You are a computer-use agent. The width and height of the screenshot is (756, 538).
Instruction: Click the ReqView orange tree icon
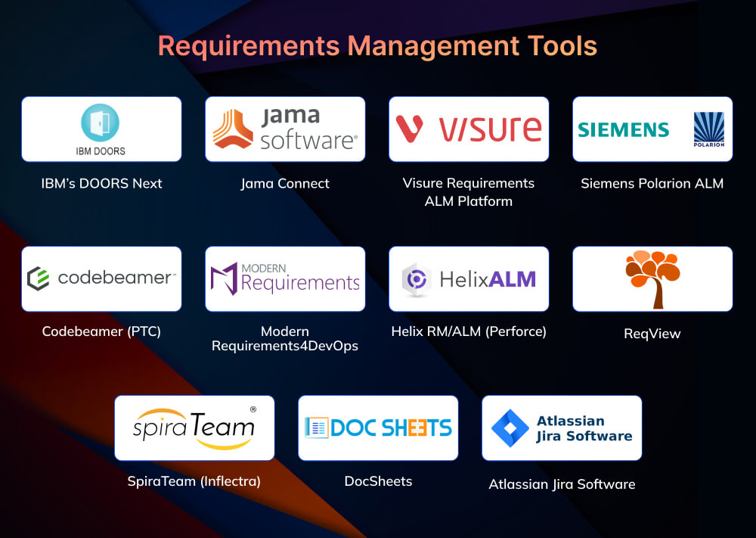point(652,278)
